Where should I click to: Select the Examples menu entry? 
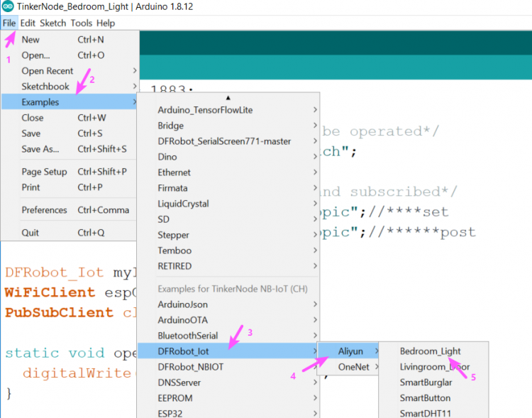(70, 102)
